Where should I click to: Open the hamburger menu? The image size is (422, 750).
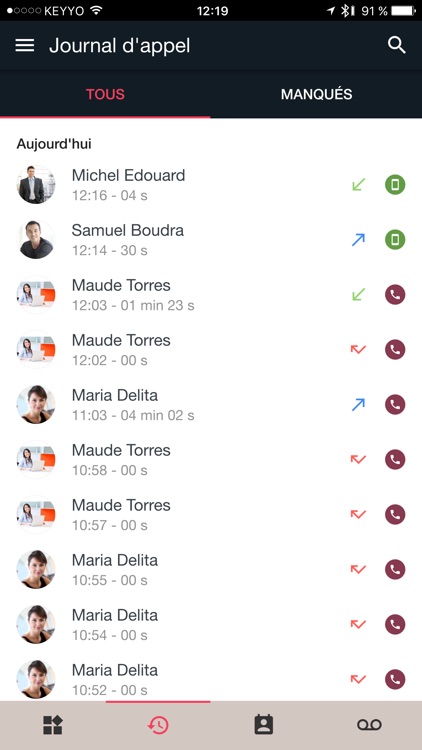click(25, 45)
